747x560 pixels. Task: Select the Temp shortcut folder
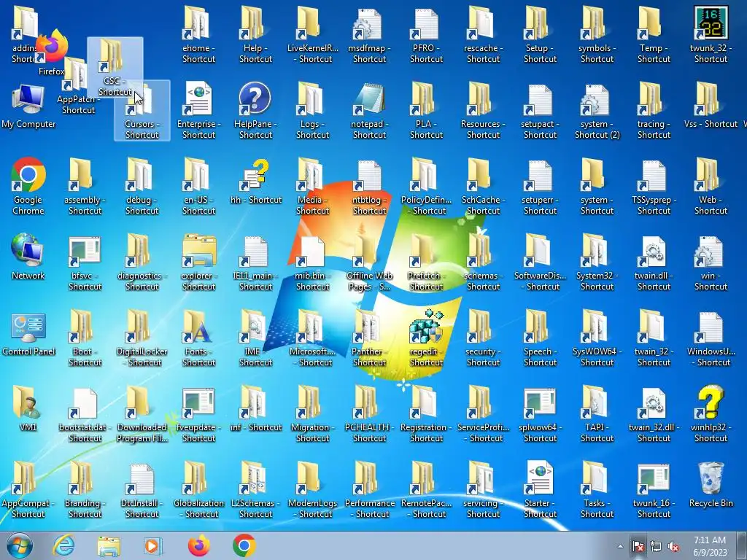(x=654, y=35)
